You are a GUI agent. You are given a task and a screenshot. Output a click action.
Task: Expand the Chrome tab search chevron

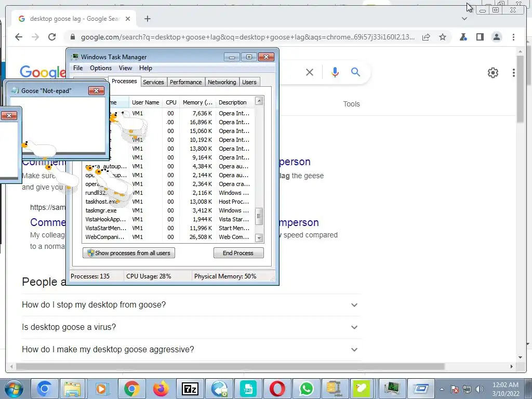[464, 19]
